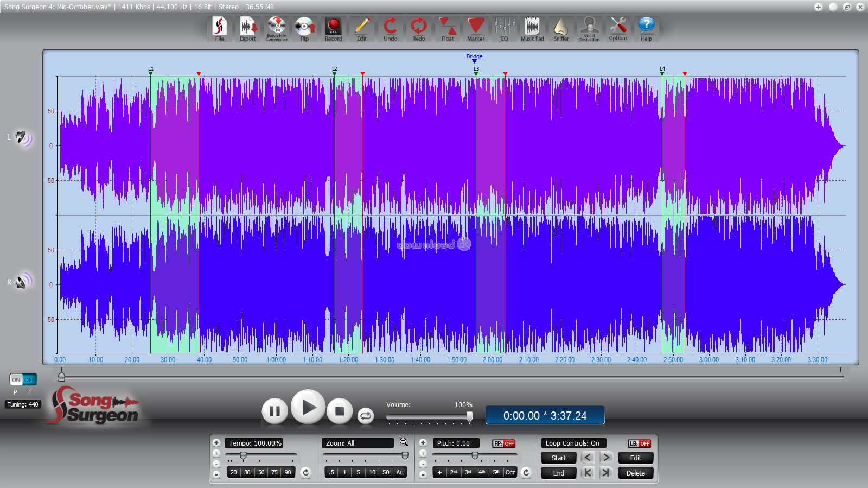Select the L1 loop marker
This screenshot has width=868, height=488.
(151, 71)
